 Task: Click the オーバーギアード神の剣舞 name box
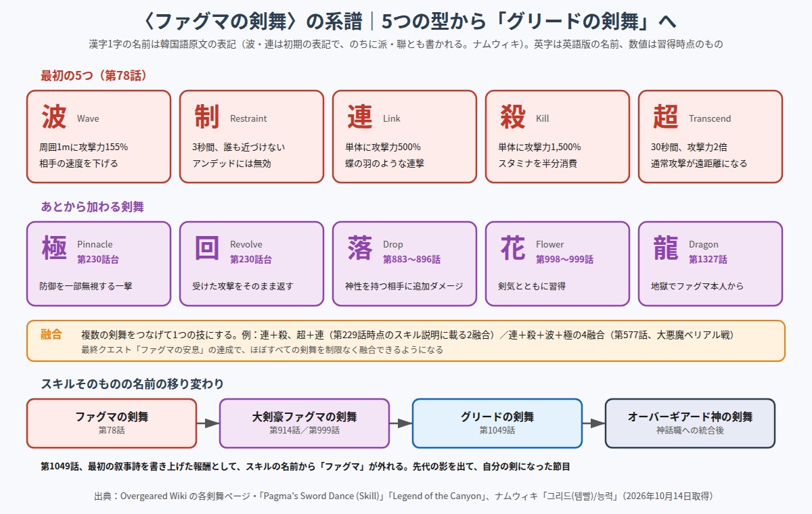coord(690,423)
